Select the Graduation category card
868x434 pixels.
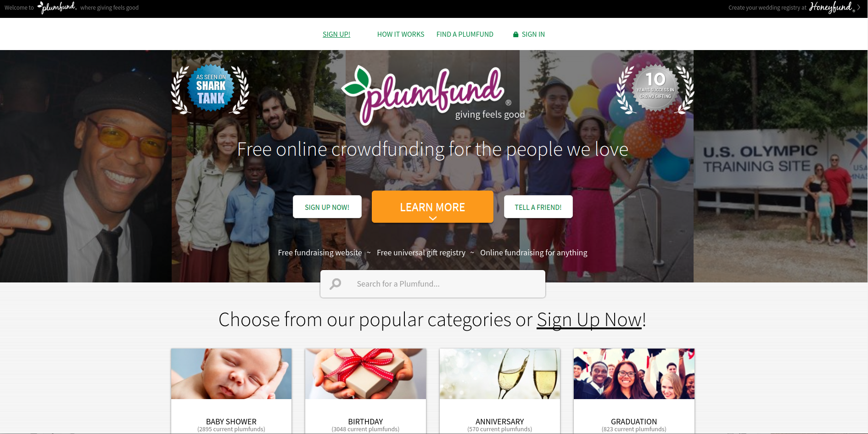[x=634, y=391]
